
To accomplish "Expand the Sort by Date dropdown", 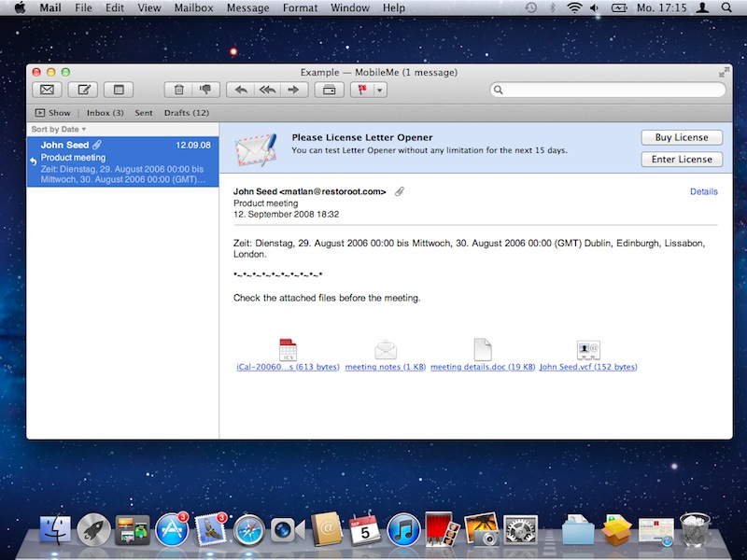I will point(58,129).
